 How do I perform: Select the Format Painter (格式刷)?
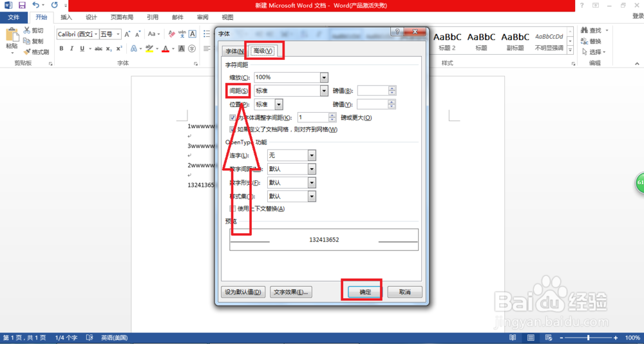point(36,52)
